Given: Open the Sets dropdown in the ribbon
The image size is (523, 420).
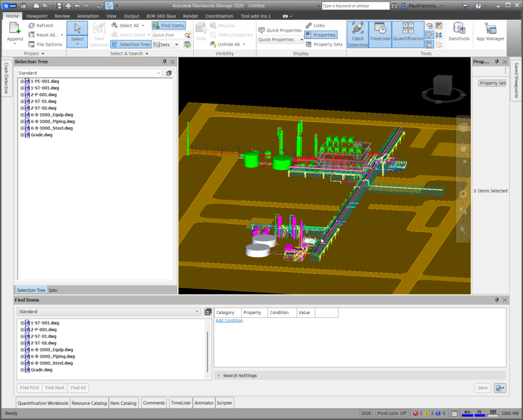Looking at the screenshot, I should 176,44.
